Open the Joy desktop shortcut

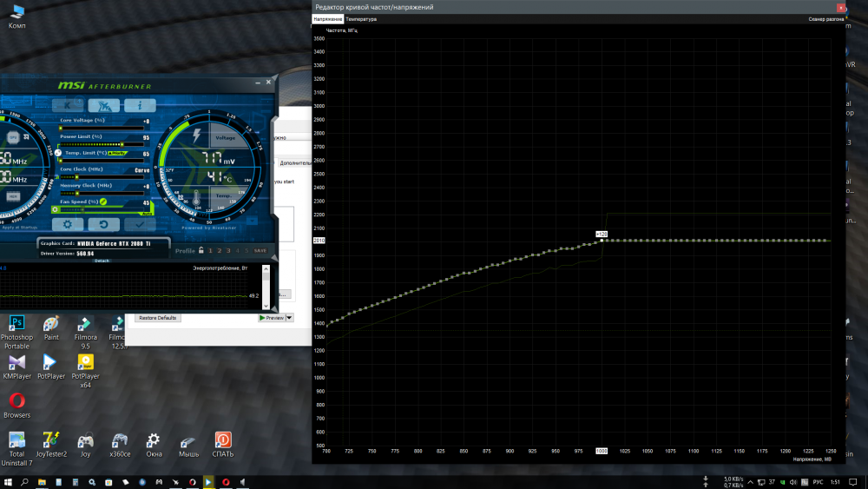(85, 444)
